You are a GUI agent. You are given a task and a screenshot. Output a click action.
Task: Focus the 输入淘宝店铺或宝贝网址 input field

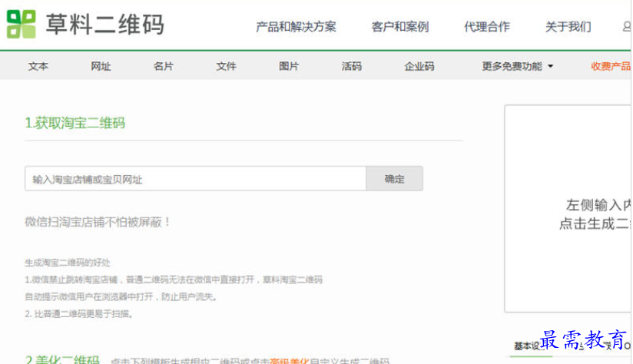(195, 178)
